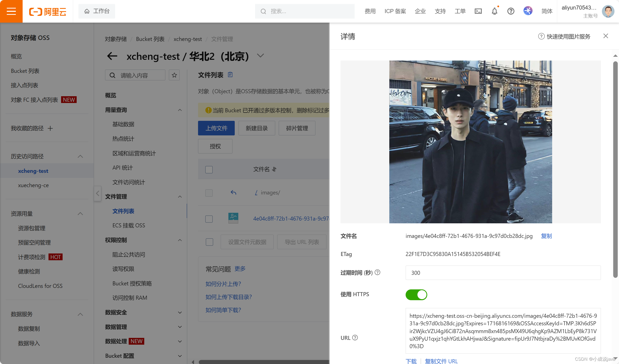Disable the 使用 HTTPS toggle
This screenshot has width=619, height=364.
click(x=416, y=295)
